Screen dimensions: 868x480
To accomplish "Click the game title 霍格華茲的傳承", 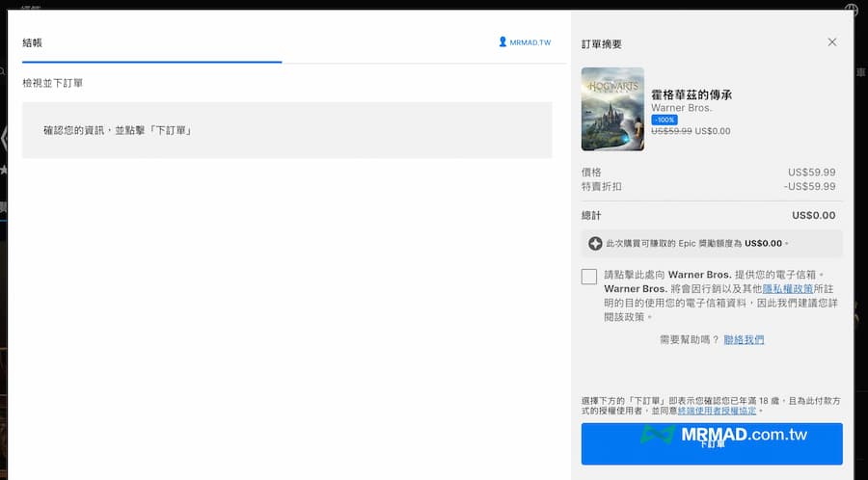I will coord(692,94).
